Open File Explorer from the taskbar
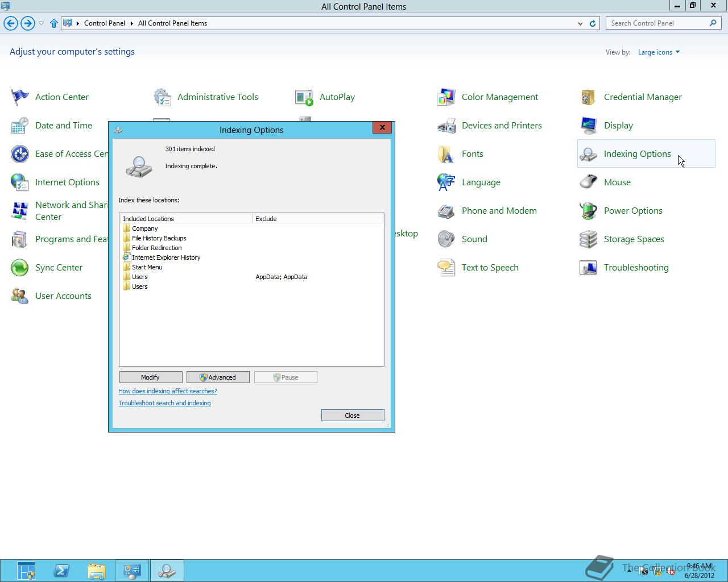Screen dimensions: 728x582 (97, 571)
